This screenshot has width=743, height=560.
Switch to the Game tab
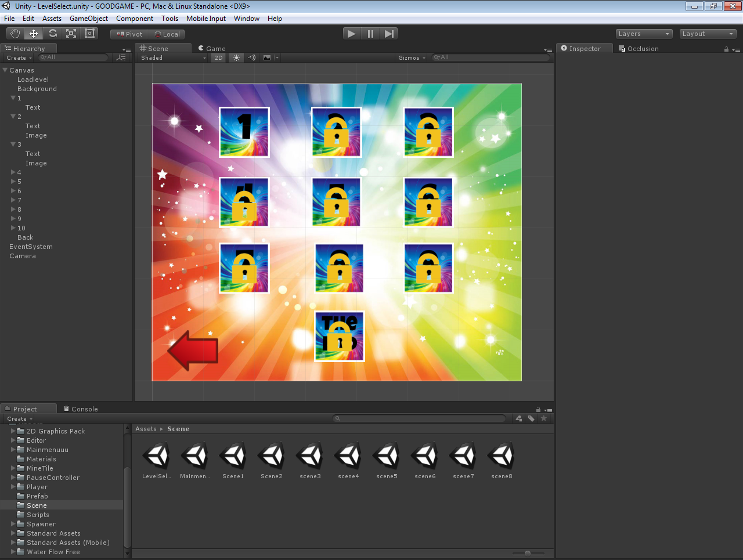[x=212, y=49]
